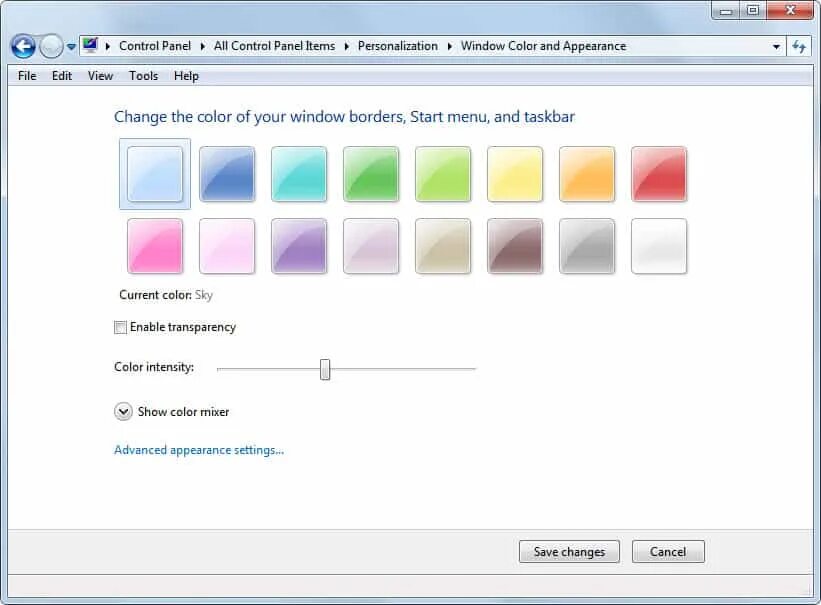Pick the lime green color swatch
This screenshot has width=821, height=605.
(x=443, y=174)
